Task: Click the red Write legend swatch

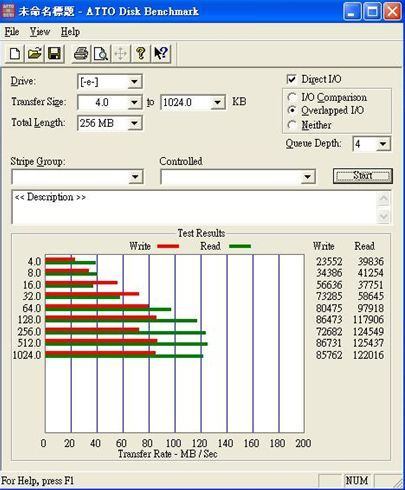Action: 168,246
